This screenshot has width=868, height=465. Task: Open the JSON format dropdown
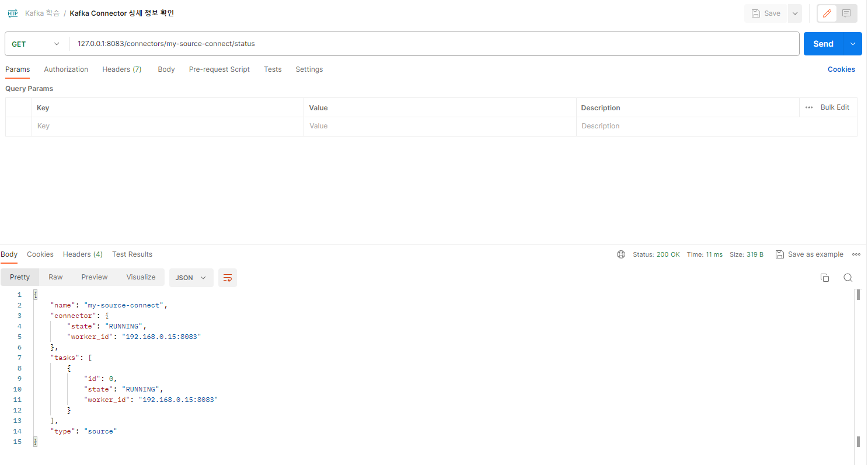[x=191, y=278]
